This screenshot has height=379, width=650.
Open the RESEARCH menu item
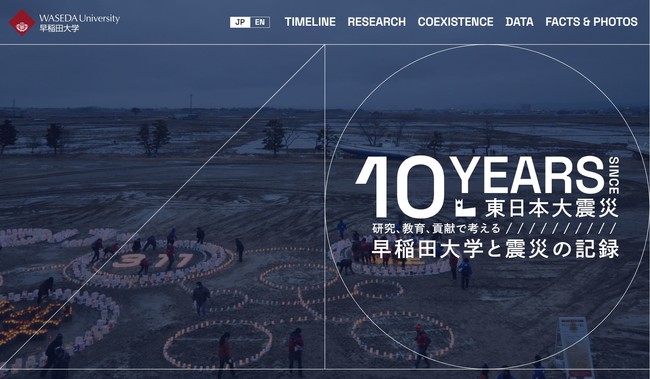pyautogui.click(x=376, y=22)
